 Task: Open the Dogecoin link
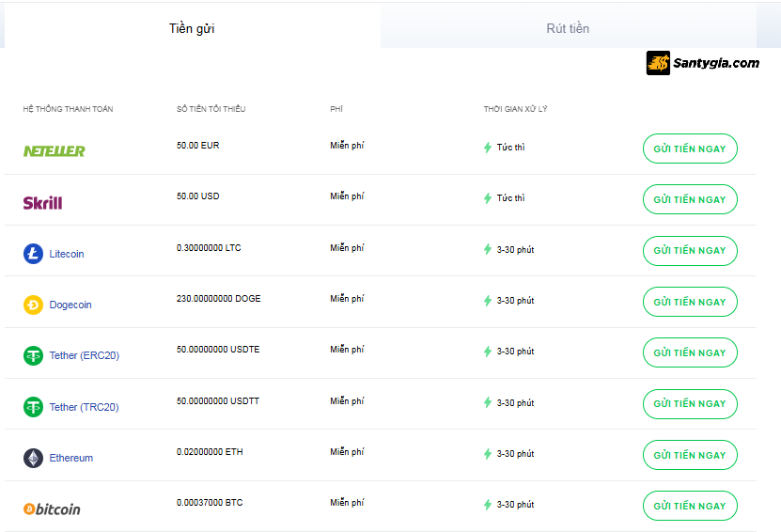[x=70, y=305]
